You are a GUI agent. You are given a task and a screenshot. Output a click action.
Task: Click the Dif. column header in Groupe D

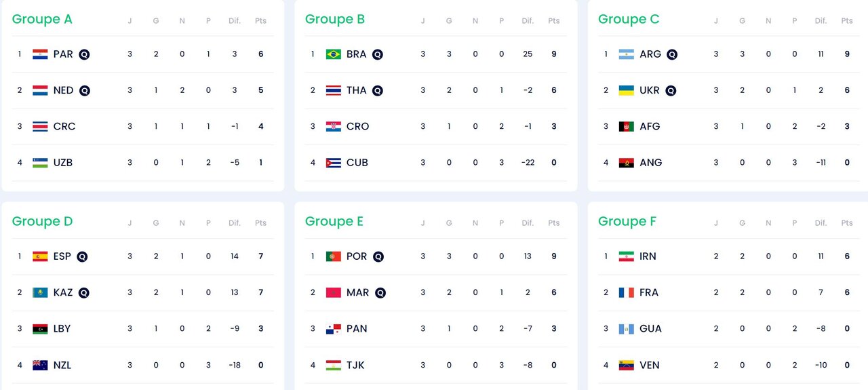coord(235,223)
